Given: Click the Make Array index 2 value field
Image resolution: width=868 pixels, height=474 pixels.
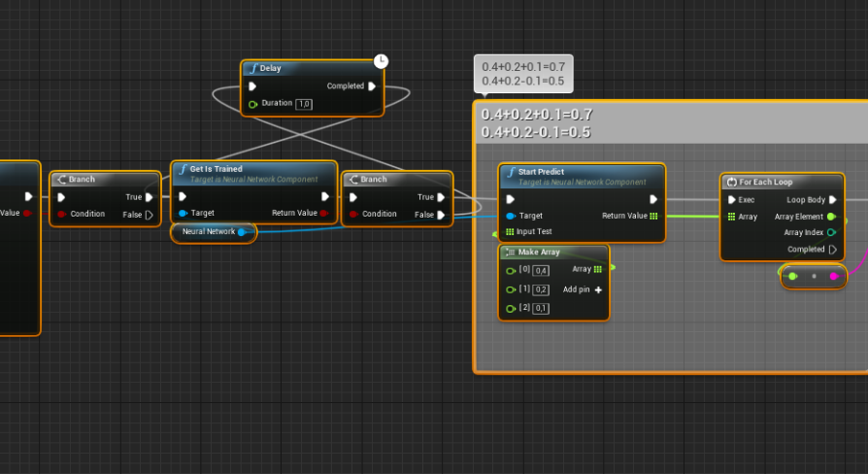Looking at the screenshot, I should click(541, 309).
